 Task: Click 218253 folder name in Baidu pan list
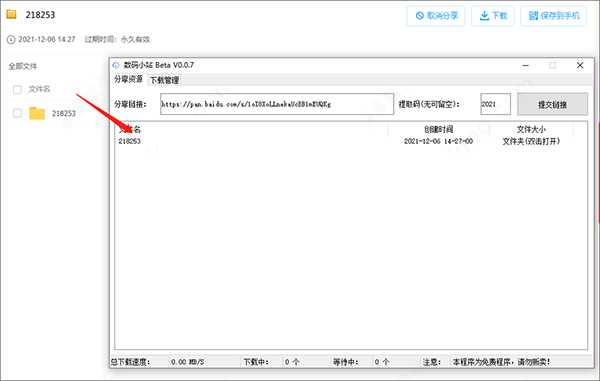coord(64,113)
